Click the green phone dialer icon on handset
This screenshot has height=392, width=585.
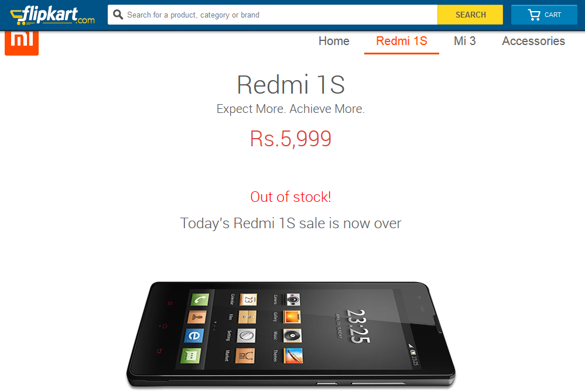(x=200, y=299)
